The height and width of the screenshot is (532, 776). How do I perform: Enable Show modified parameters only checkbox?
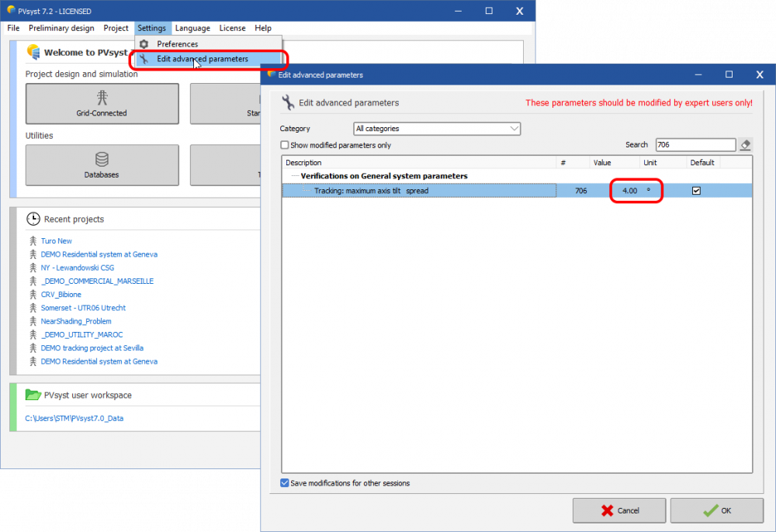pyautogui.click(x=285, y=145)
